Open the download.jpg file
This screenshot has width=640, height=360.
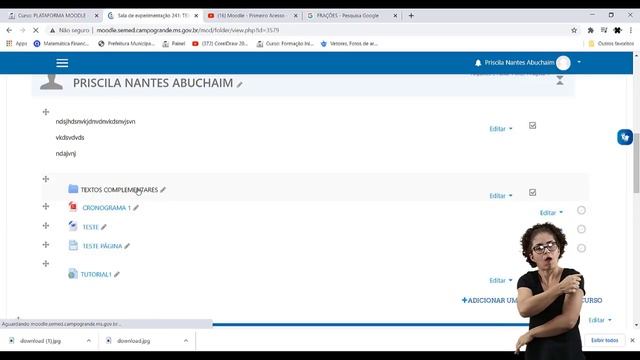(133, 340)
